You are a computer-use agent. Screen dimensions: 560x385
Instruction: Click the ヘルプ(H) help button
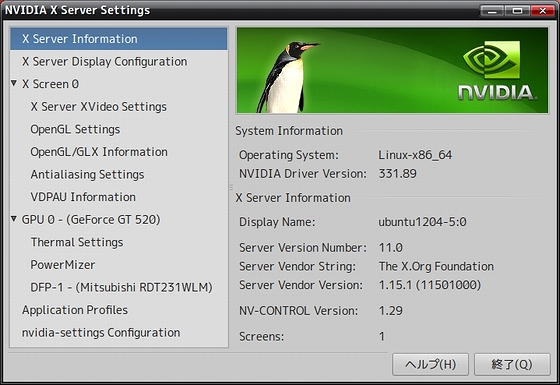pyautogui.click(x=430, y=364)
